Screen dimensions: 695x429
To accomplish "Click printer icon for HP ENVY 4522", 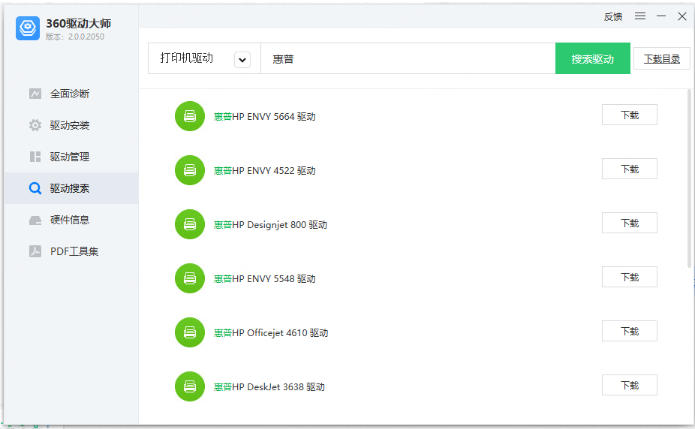I will (x=190, y=170).
